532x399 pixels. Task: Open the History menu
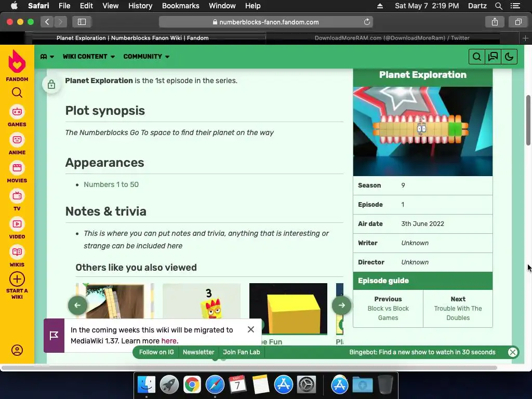click(140, 6)
